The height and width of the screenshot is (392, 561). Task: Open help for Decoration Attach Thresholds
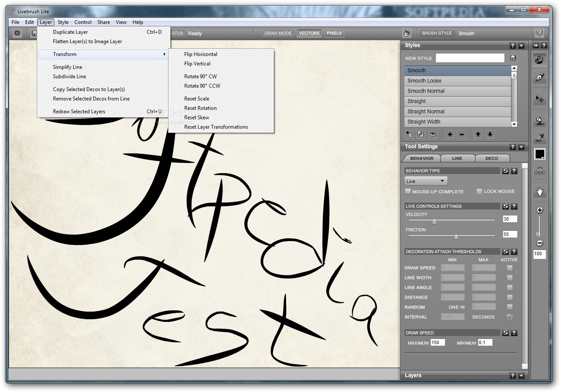(514, 252)
